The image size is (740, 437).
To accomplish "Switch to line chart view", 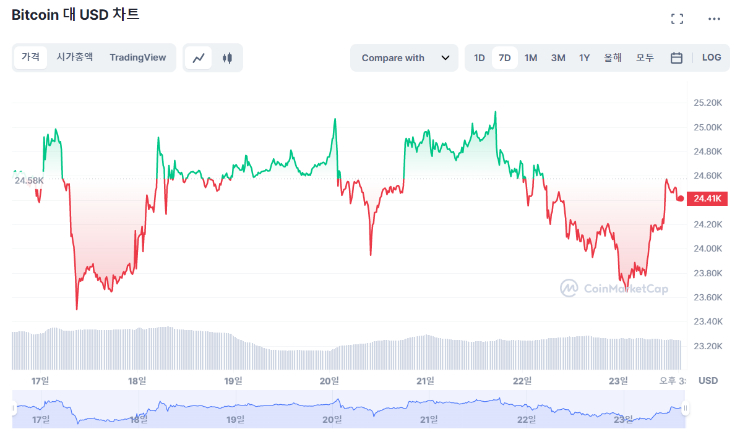I will tap(200, 58).
